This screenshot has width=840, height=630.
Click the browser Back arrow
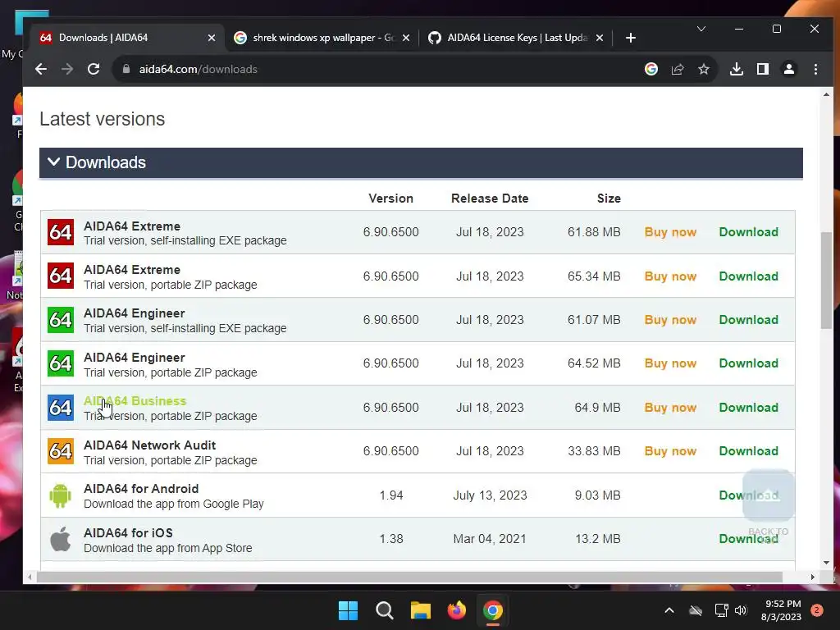[x=41, y=69]
